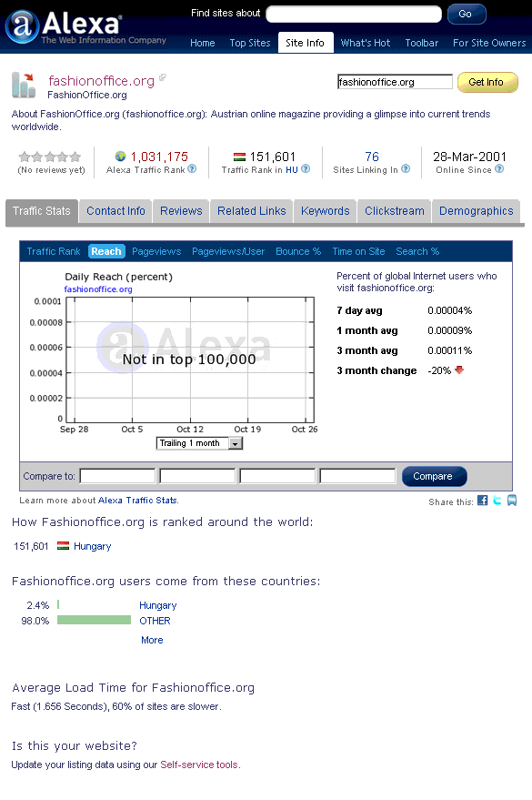Viewport: 532px width, 800px height.
Task: Share this page on Facebook
Action: pyautogui.click(x=482, y=501)
